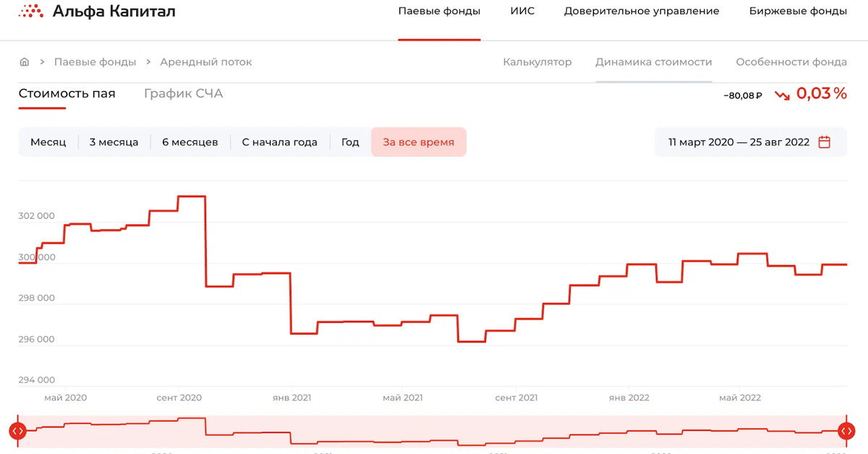The width and height of the screenshot is (868, 454).
Task: Go to Доверительное управление section
Action: (x=641, y=12)
